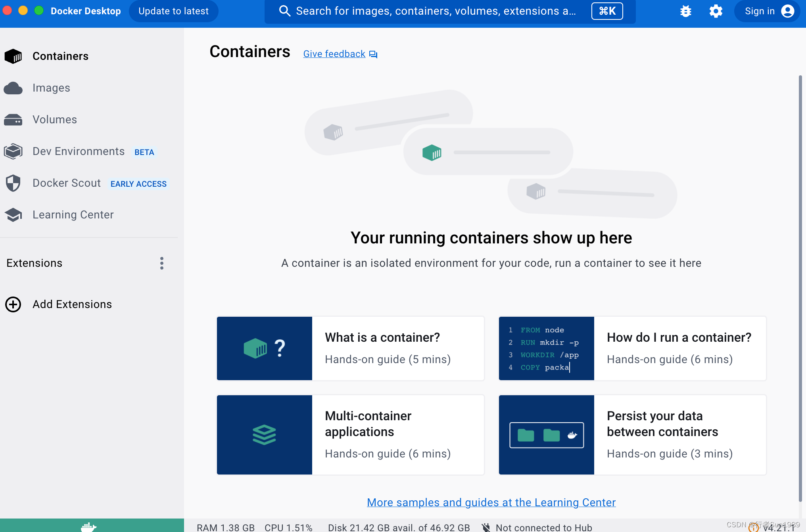Open the Extensions three-dot menu

162,263
